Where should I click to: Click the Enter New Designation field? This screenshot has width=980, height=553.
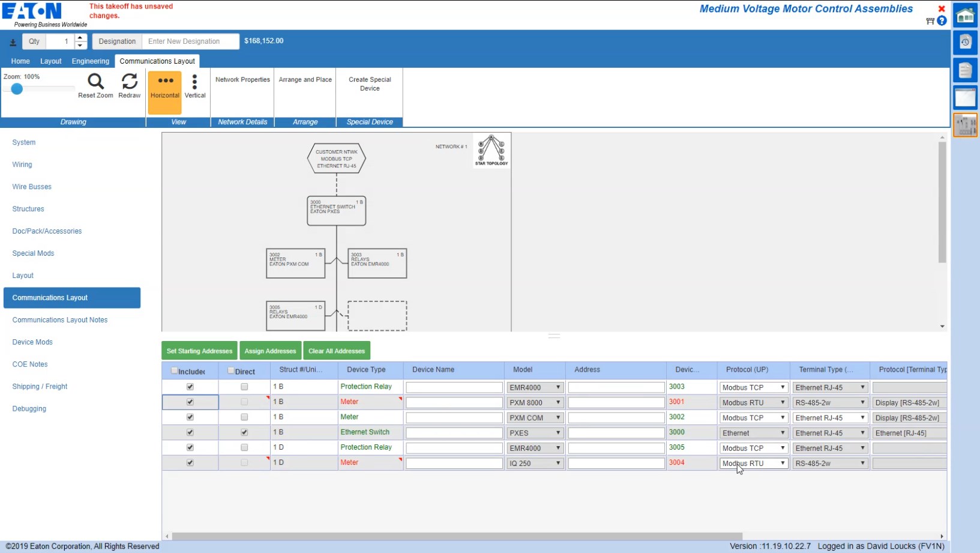[x=190, y=41]
